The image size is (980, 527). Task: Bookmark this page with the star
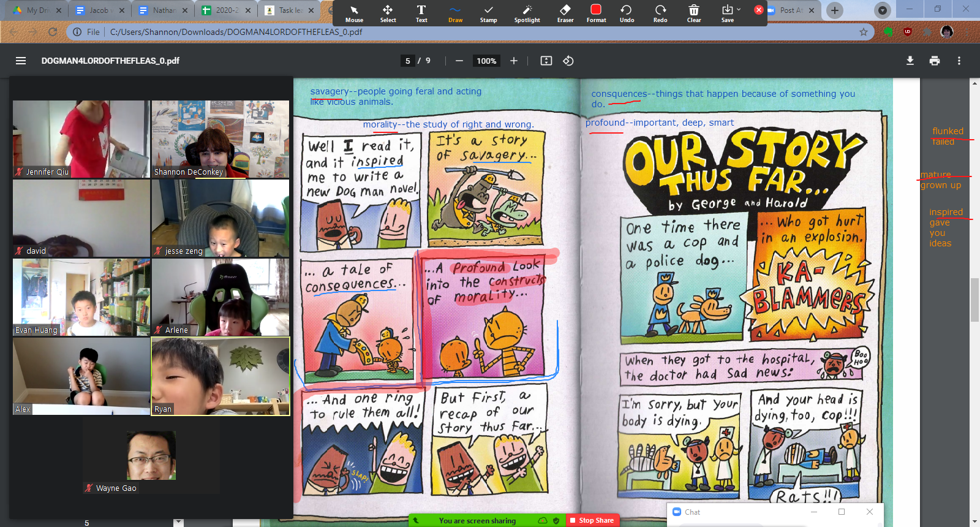(x=864, y=32)
